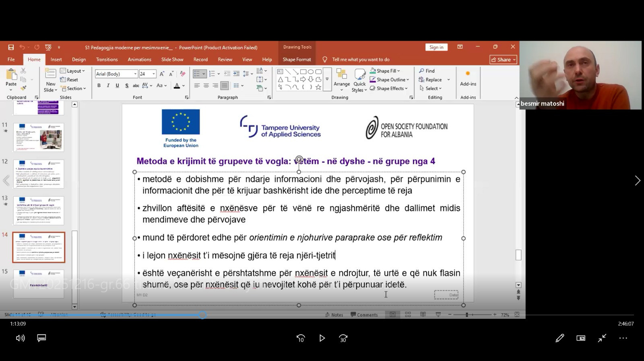
Task: Save the presentation with the floppy icon
Action: [x=11, y=47]
